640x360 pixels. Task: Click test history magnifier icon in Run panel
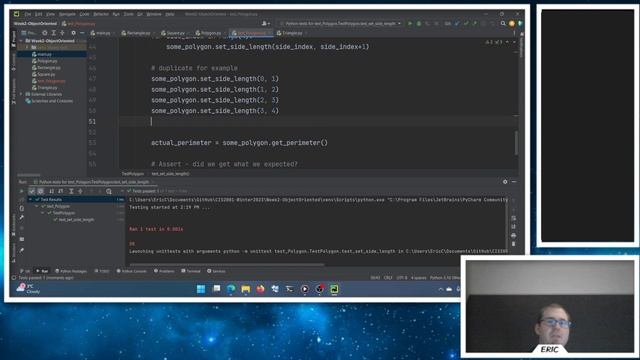(x=109, y=191)
